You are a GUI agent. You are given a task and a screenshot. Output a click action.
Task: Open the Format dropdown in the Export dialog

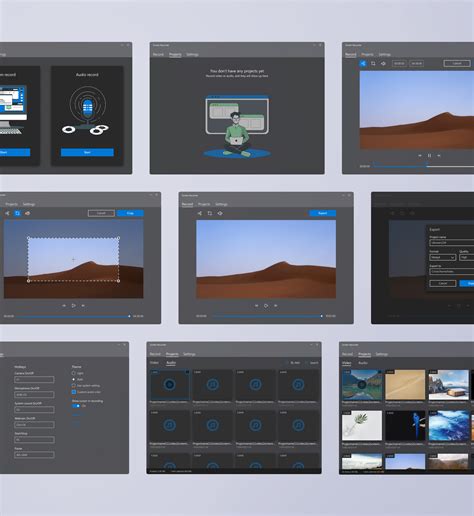click(x=443, y=257)
